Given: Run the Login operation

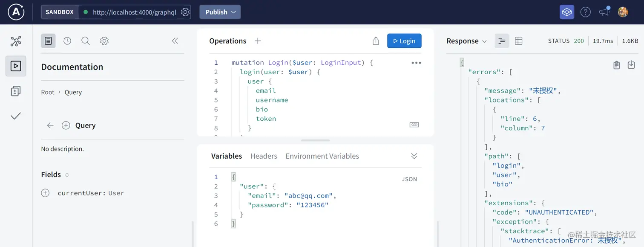Looking at the screenshot, I should point(404,41).
